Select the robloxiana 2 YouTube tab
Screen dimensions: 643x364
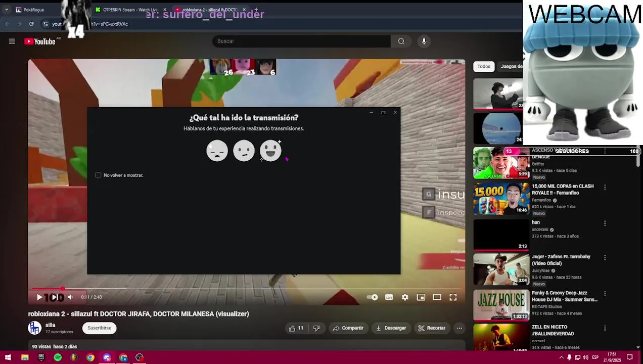point(210,10)
